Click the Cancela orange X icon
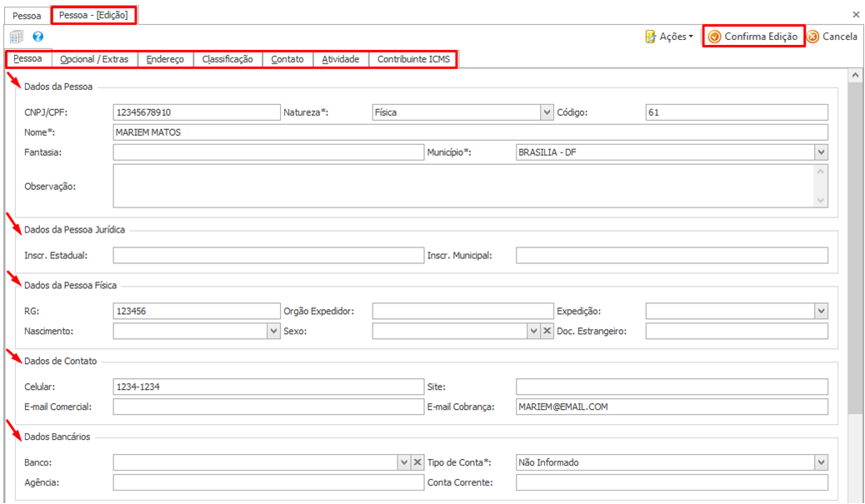865x504 pixels. 812,37
